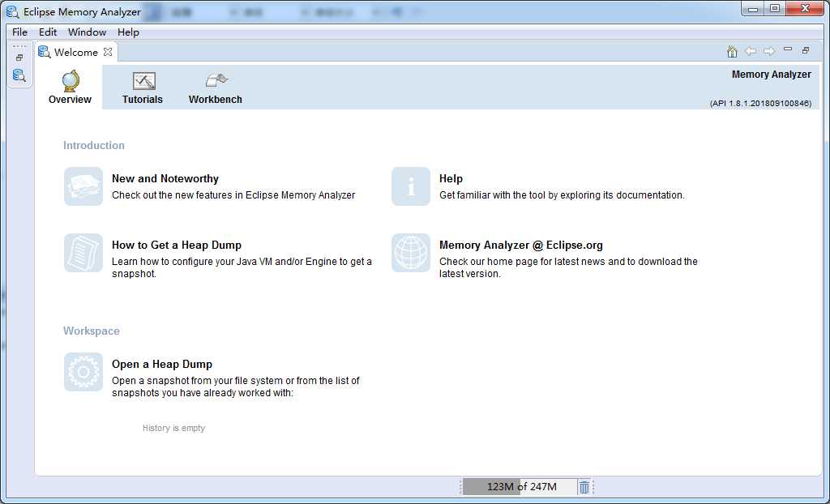Click 'Open a snapshot from your file system' text
The height and width of the screenshot is (504, 830).
236,387
